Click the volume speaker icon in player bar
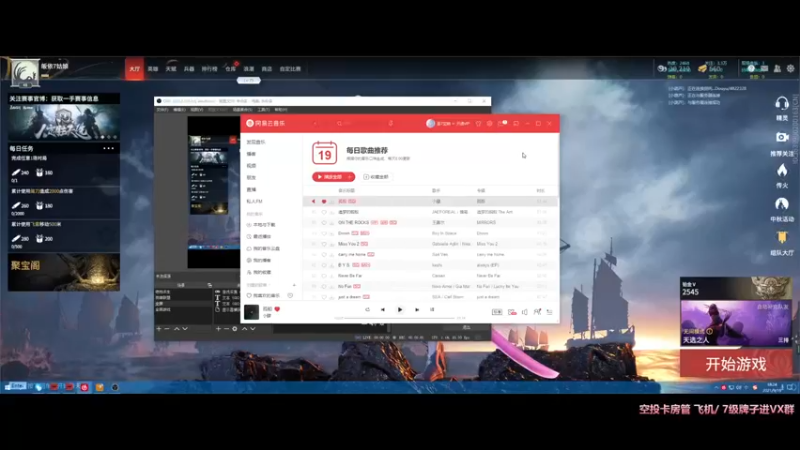The image size is (800, 450). coord(524,312)
